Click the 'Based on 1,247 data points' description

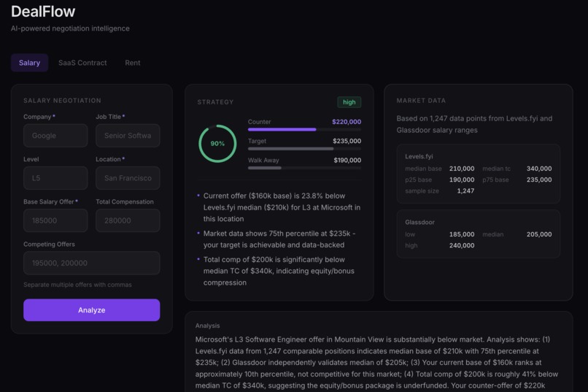click(474, 124)
